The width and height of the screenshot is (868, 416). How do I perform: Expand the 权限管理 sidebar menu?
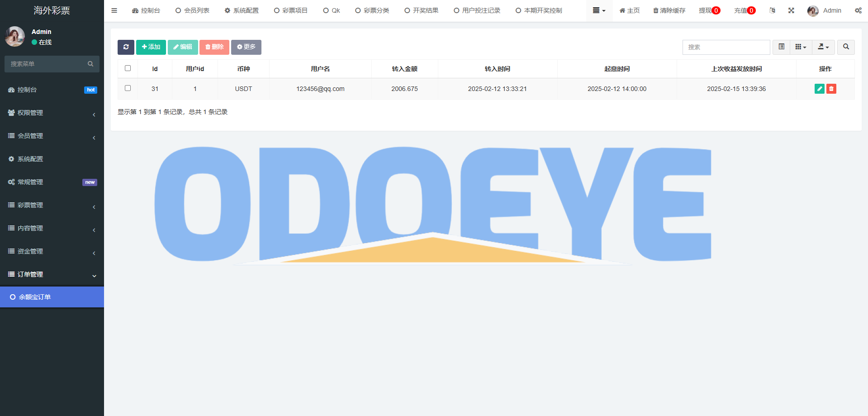coord(52,113)
